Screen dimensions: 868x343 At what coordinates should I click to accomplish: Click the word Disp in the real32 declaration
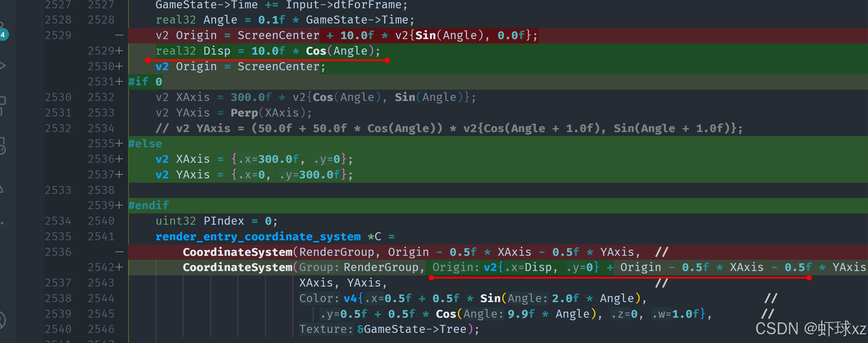coord(217,51)
